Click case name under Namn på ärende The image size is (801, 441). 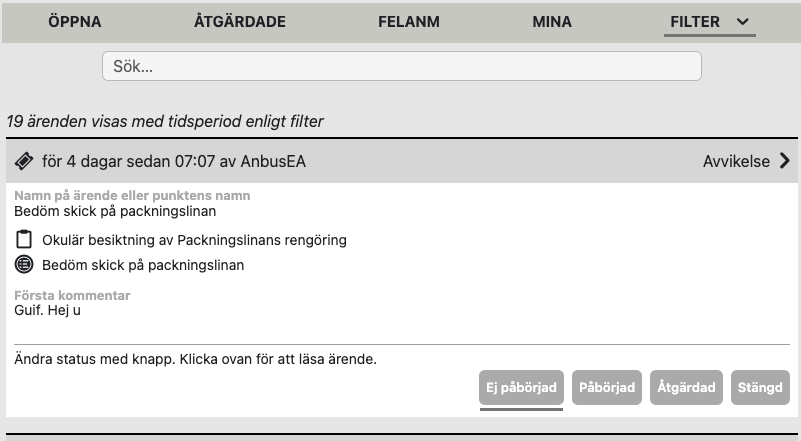[115, 211]
